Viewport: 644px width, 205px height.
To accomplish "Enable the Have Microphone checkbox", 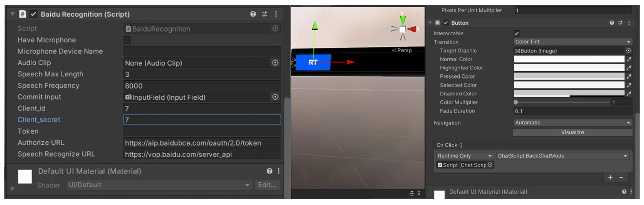I will pyautogui.click(x=127, y=40).
